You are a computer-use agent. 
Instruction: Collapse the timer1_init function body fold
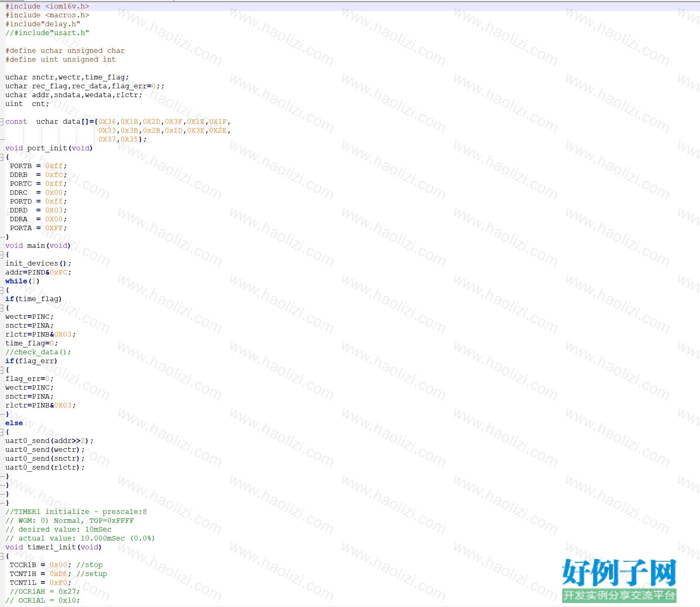2,556
